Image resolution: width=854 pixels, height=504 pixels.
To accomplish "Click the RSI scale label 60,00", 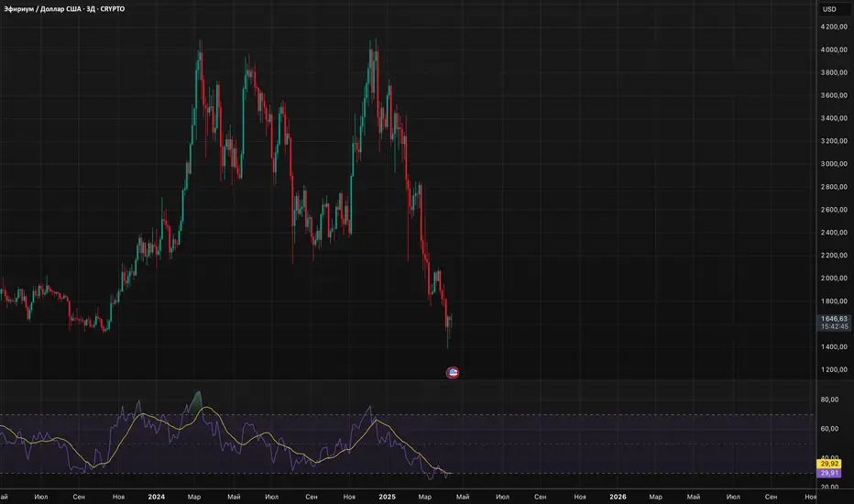I will point(829,429).
